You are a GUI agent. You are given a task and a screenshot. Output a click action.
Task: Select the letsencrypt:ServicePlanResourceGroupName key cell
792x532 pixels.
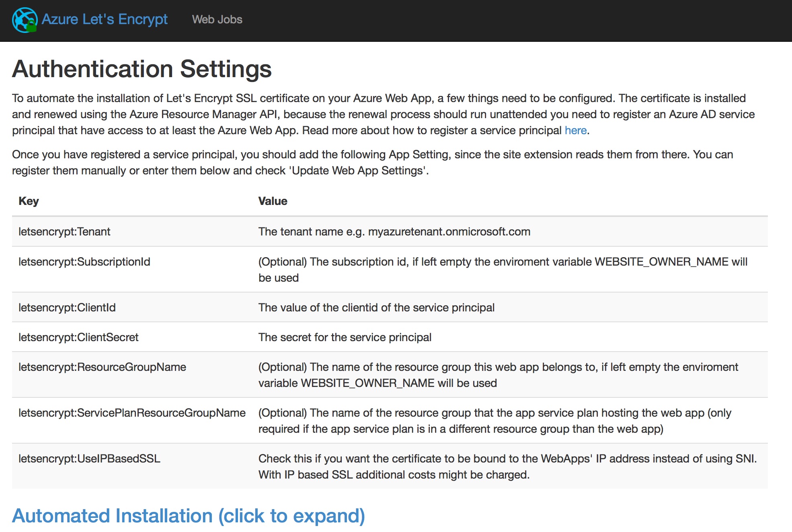(132, 413)
